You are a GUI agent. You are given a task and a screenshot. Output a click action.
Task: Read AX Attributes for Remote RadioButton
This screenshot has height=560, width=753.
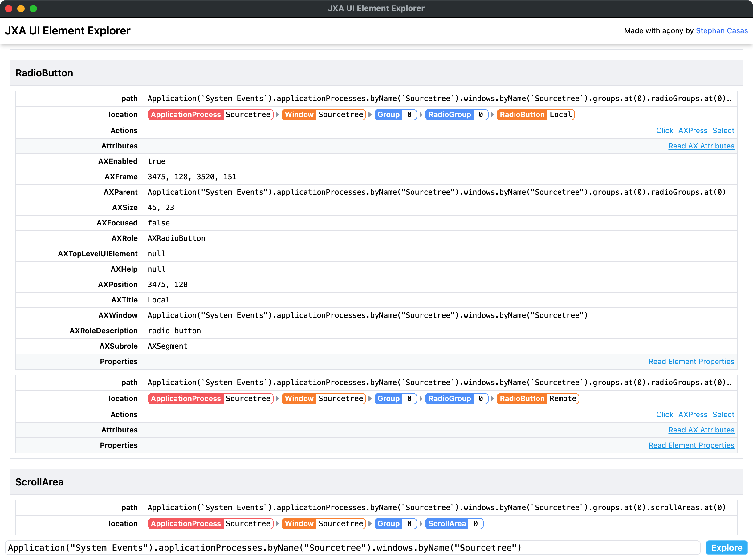701,430
